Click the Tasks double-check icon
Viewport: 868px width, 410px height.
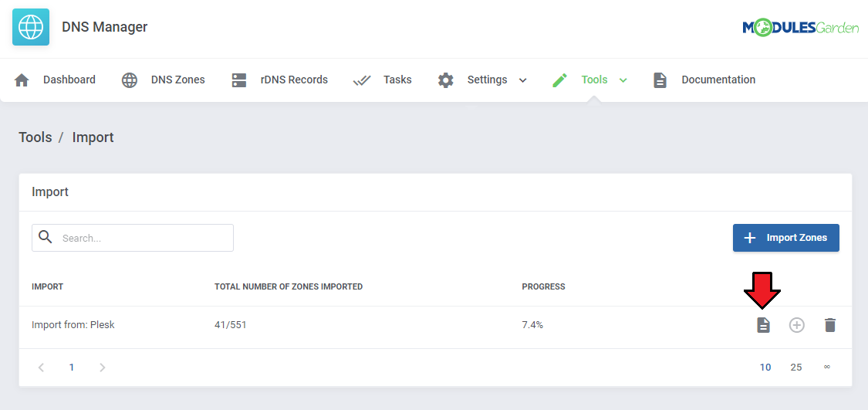coord(362,80)
